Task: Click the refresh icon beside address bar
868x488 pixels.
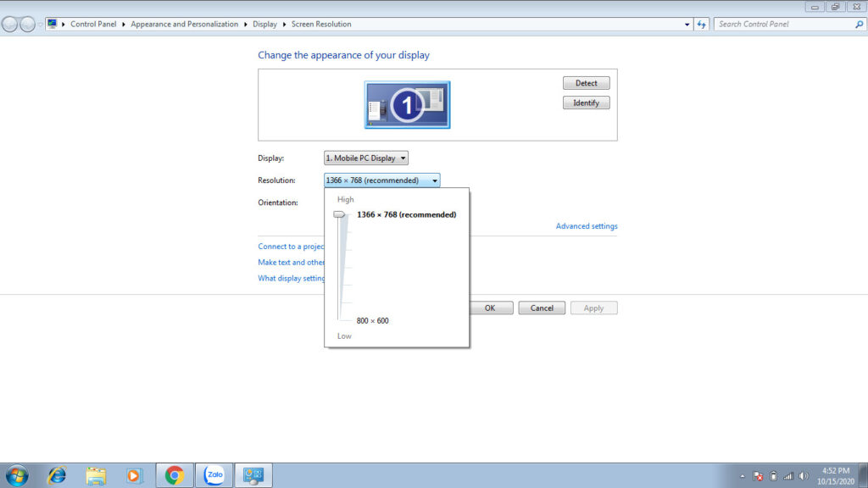Action: point(702,25)
